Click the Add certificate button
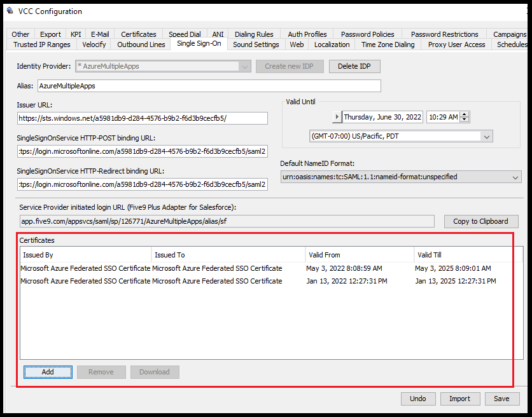Screen dimensions: 532x417 [x=48, y=372]
